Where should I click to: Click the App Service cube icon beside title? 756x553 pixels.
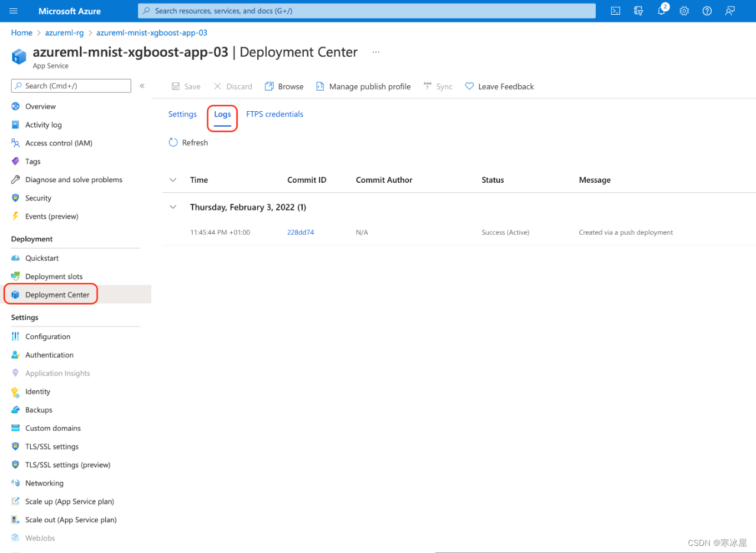coord(19,57)
